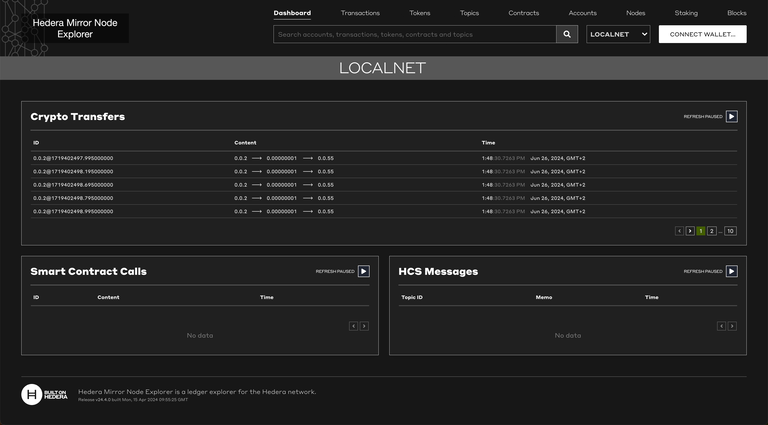The image size is (768, 425).
Task: Resume refresh in Smart Contract Calls panel
Action: pyautogui.click(x=363, y=271)
